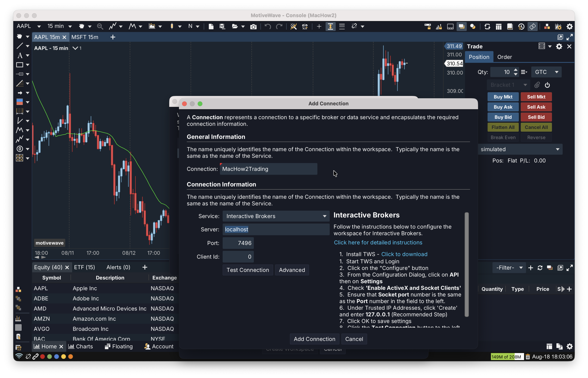Click the trash icon next to memory indicator

coord(527,356)
